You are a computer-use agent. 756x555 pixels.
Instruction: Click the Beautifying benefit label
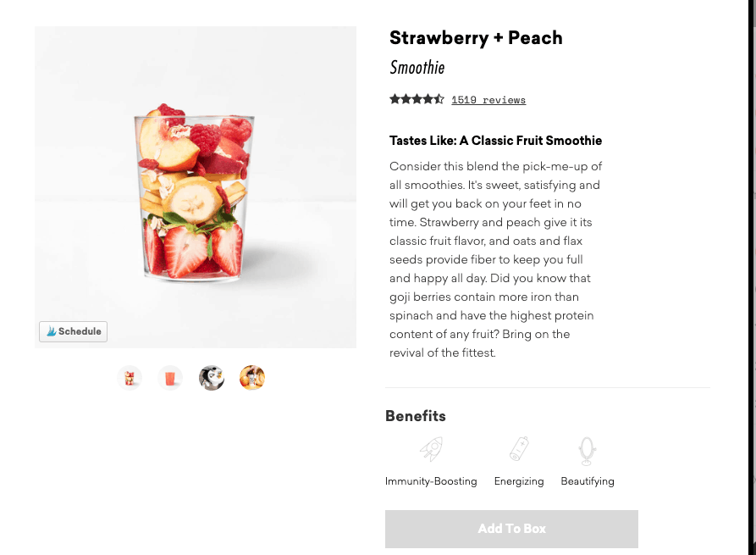(588, 481)
